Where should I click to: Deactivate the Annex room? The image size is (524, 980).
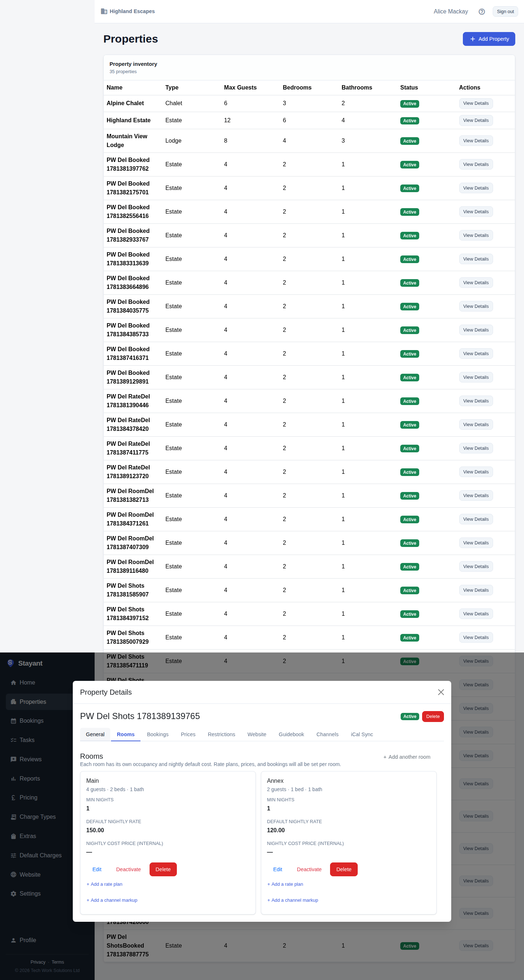point(309,869)
